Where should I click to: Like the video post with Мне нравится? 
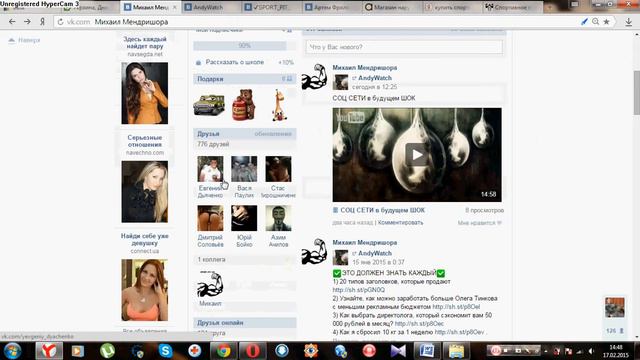(x=479, y=223)
